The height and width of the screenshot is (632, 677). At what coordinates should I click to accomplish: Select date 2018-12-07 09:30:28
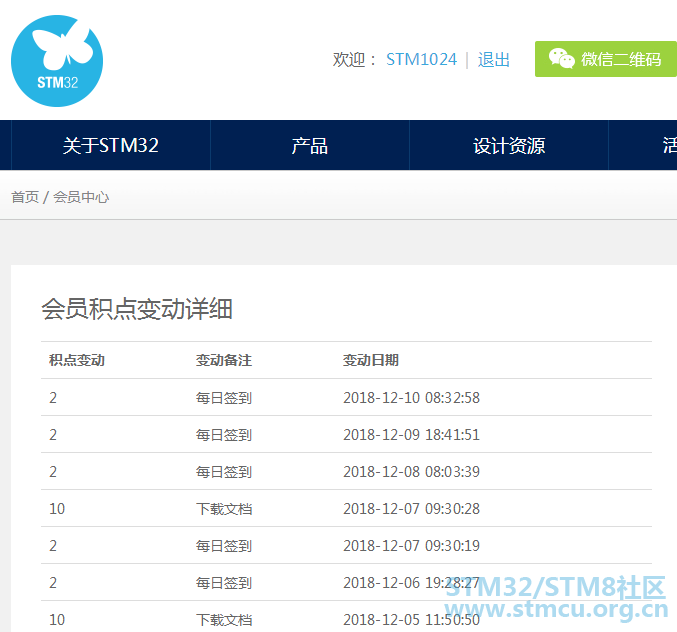click(411, 509)
